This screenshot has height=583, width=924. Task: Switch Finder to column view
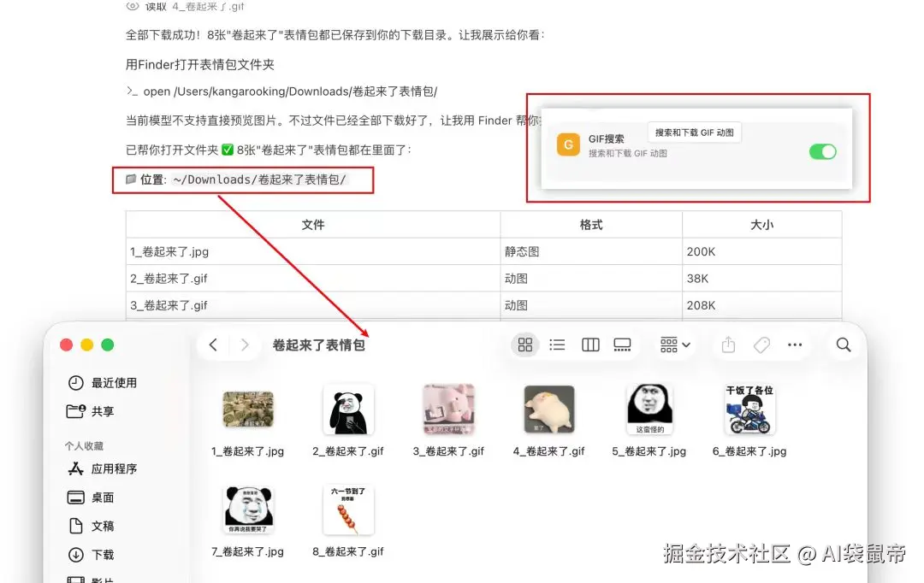click(589, 344)
